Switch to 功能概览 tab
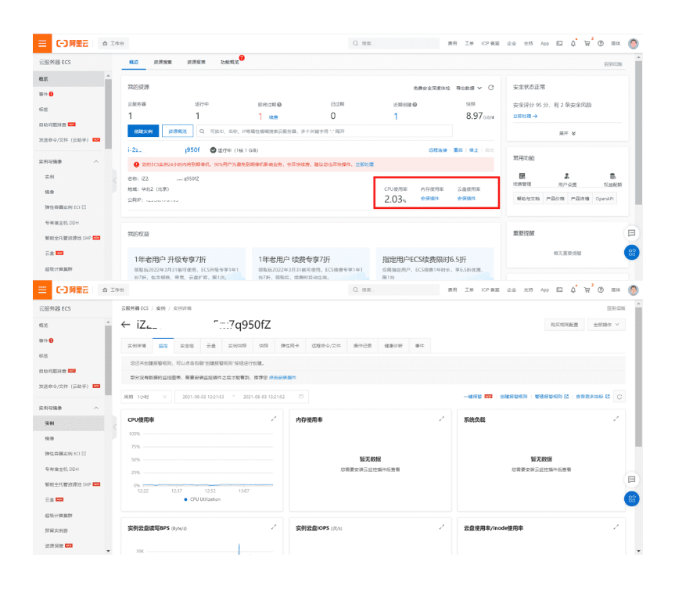700x608 pixels. pyautogui.click(x=229, y=62)
